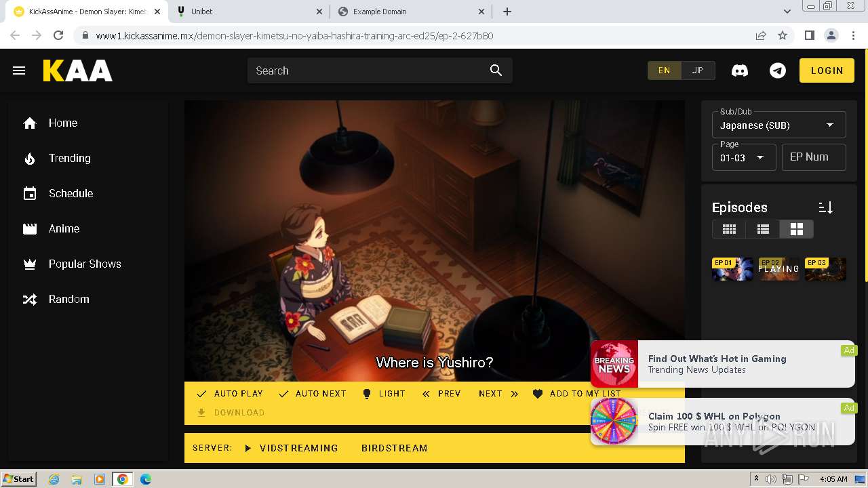
Task: Switch title language to EN
Action: tap(664, 70)
